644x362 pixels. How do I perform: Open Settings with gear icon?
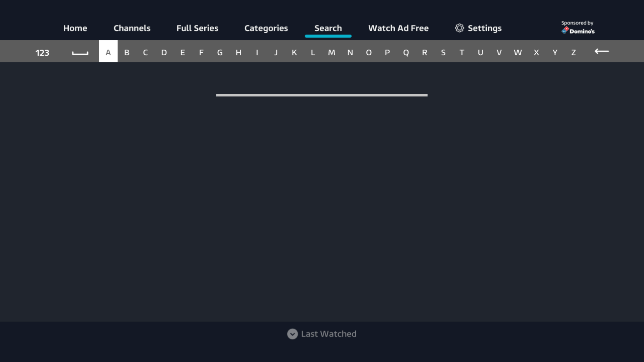[x=478, y=28]
